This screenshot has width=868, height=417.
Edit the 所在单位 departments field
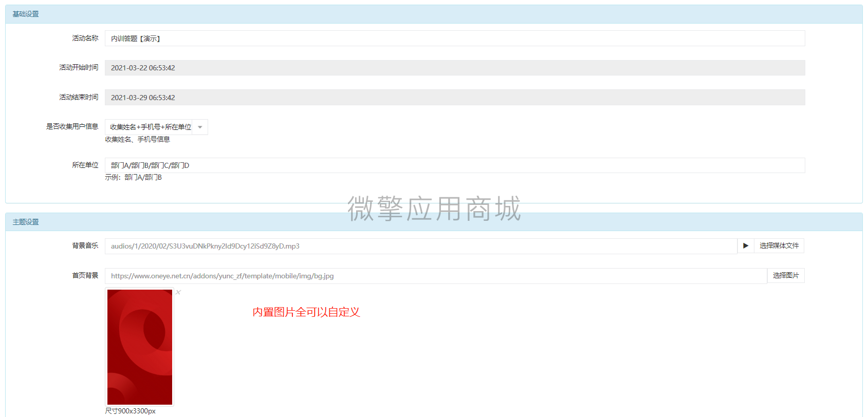(x=455, y=165)
